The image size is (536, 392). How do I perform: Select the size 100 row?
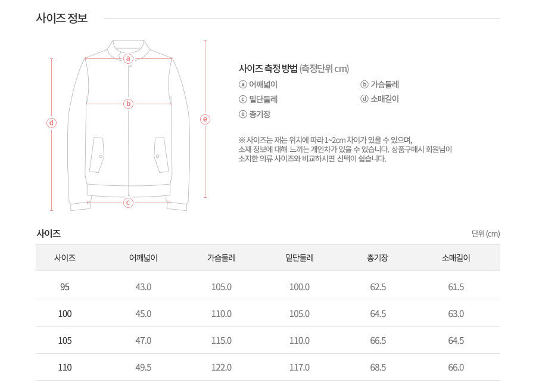267,314
